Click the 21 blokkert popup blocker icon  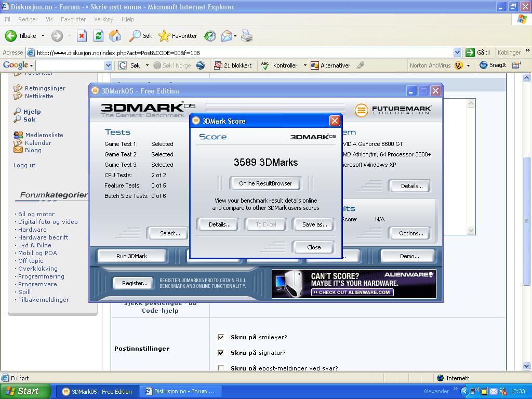[218, 65]
